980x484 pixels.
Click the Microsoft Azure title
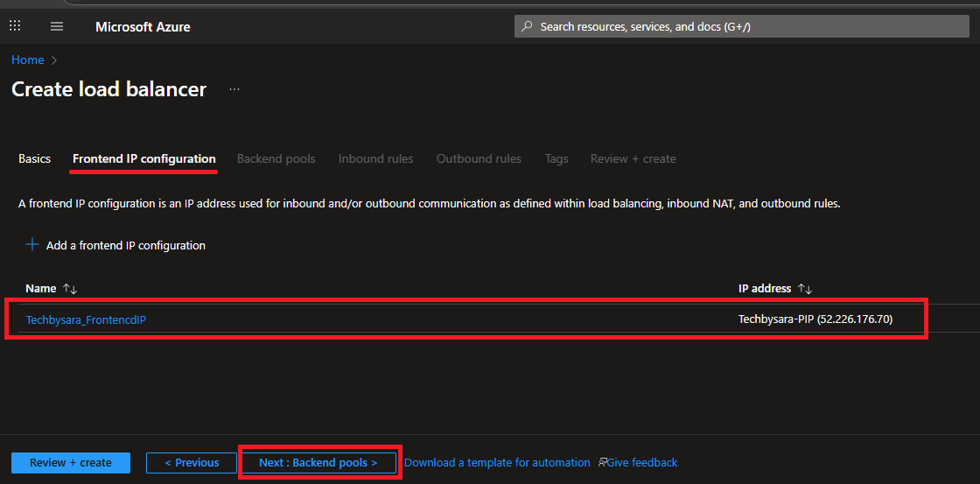(x=143, y=27)
